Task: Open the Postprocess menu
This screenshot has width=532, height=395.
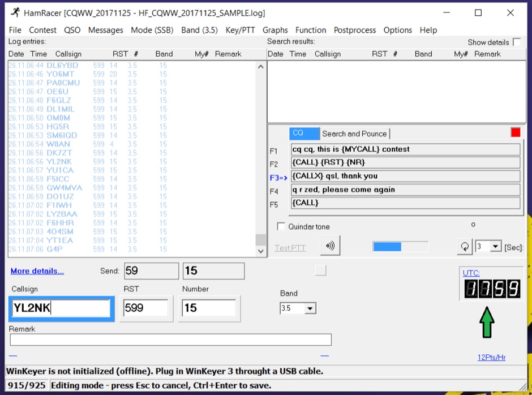Action: [355, 30]
